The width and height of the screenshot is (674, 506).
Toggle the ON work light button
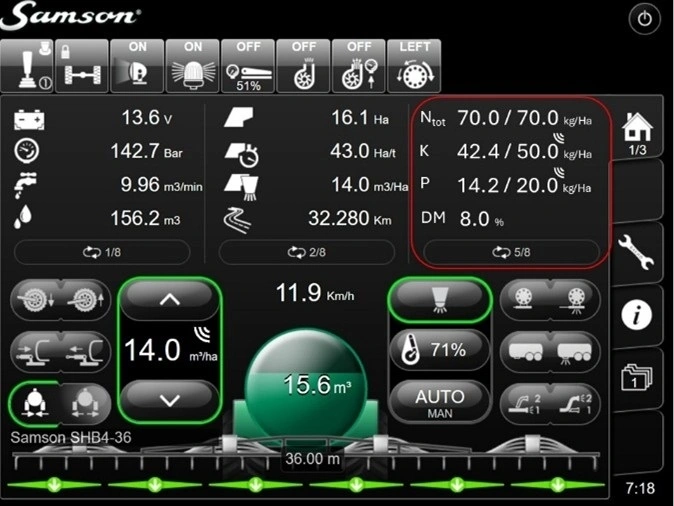tap(138, 67)
